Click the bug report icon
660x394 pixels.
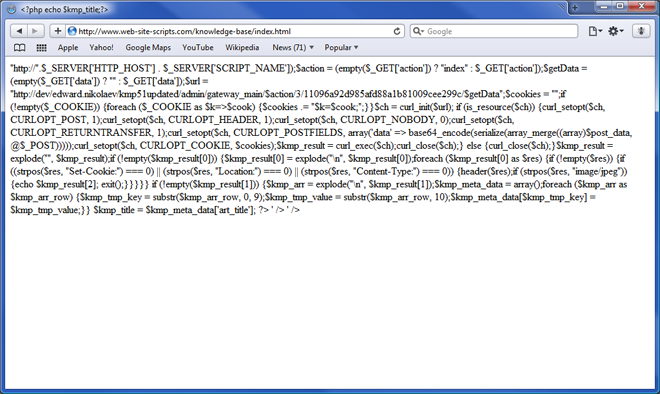(x=641, y=31)
